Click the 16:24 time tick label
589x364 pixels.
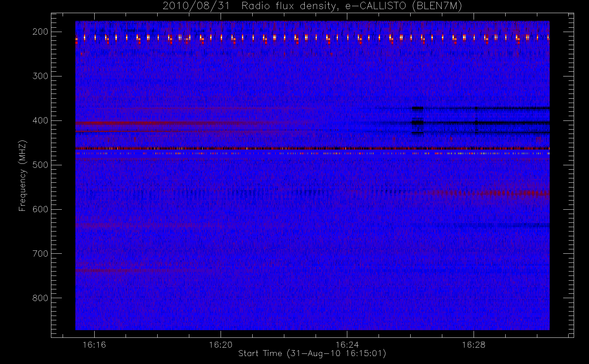pos(347,345)
